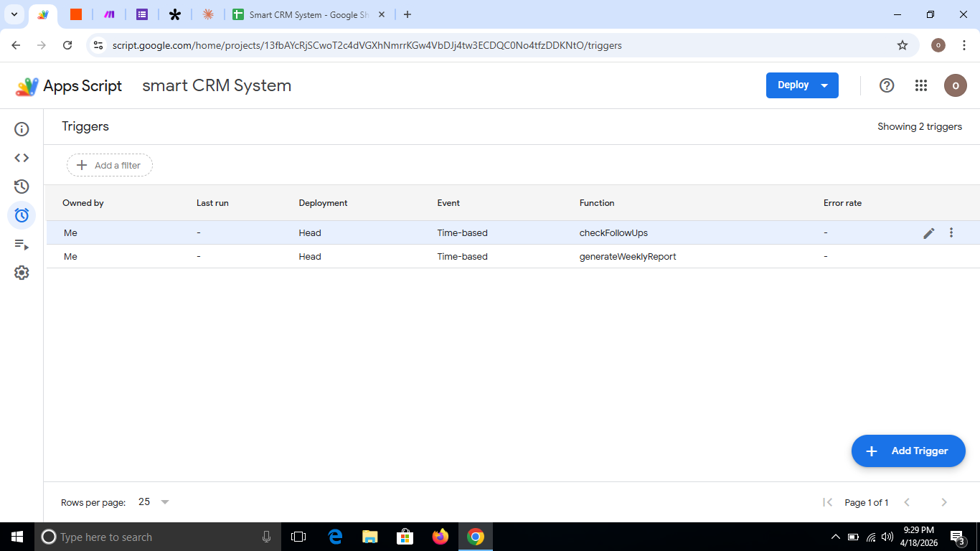Click the Add a filter chip
The image size is (980, 551).
coord(110,165)
